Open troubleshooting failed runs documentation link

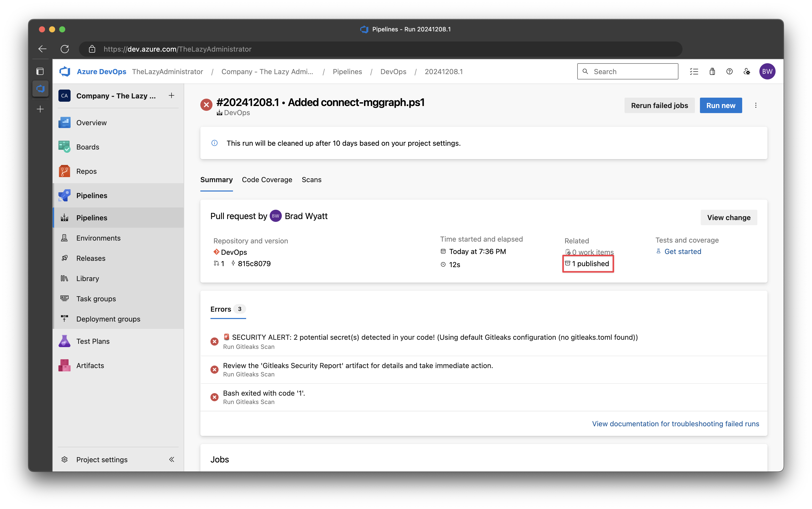pyautogui.click(x=675, y=423)
